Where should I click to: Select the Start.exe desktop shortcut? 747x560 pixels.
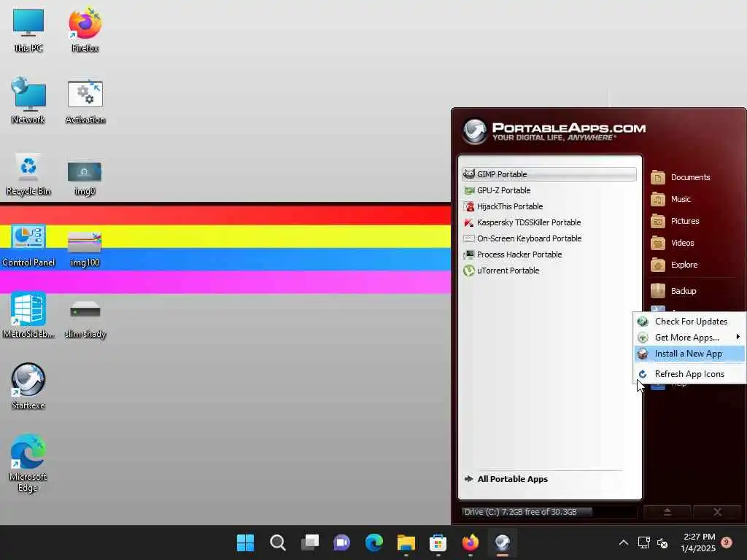pos(28,386)
